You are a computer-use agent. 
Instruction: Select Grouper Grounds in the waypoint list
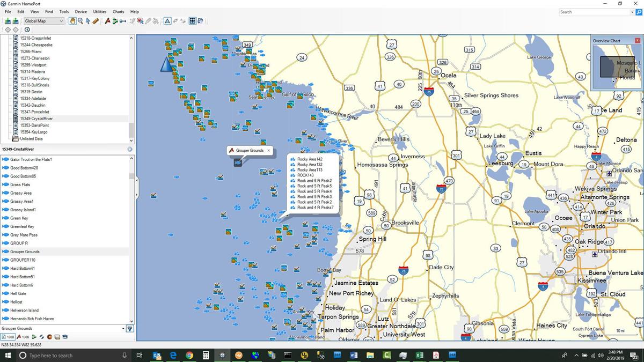point(25,252)
